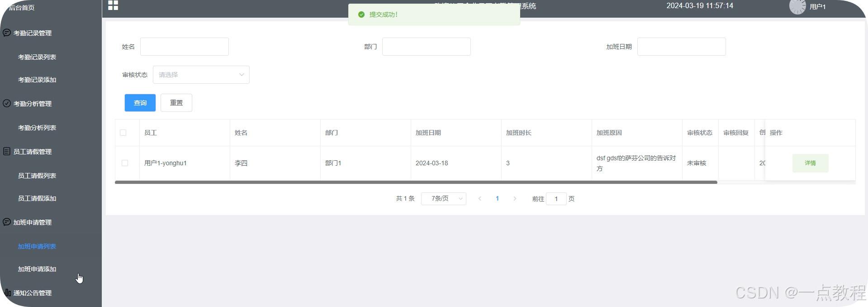This screenshot has height=307, width=868.
Task: Click the 审核回复 column header
Action: coord(736,133)
